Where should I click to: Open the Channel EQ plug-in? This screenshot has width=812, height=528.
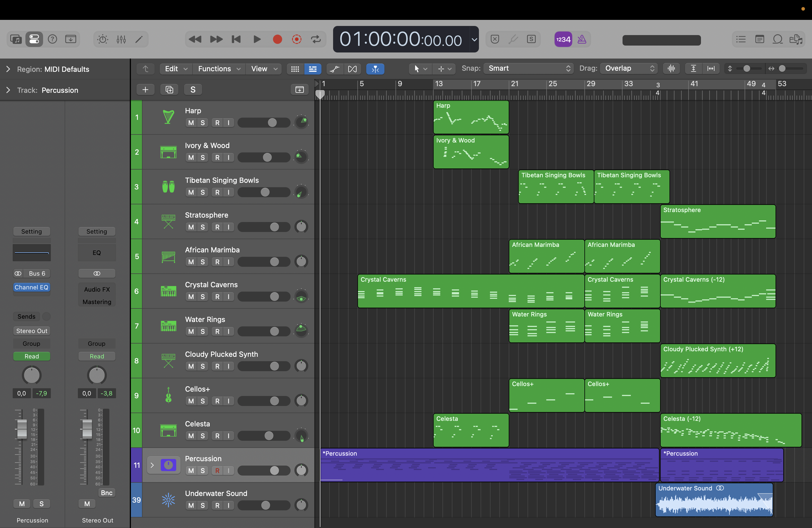coord(31,287)
